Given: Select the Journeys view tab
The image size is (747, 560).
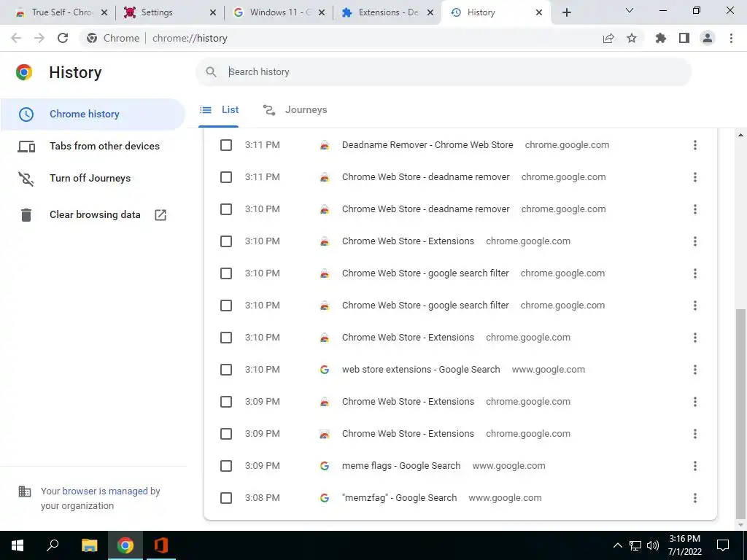Looking at the screenshot, I should click(x=295, y=110).
